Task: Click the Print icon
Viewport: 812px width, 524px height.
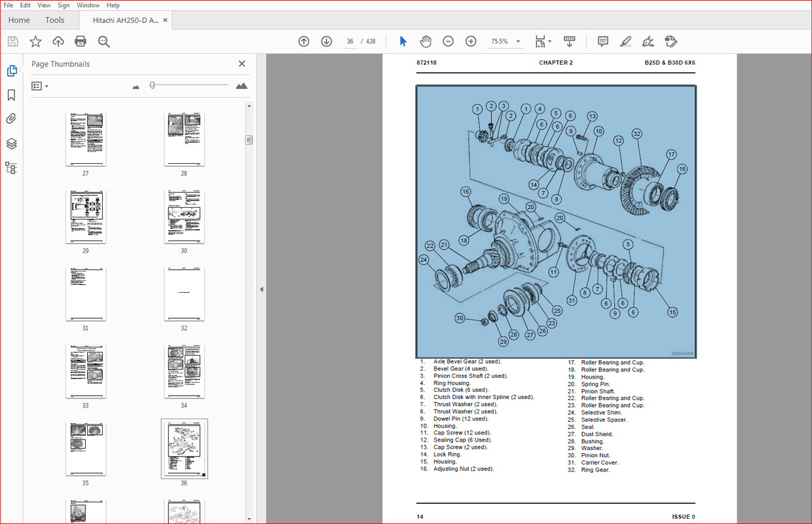Action: [x=81, y=41]
